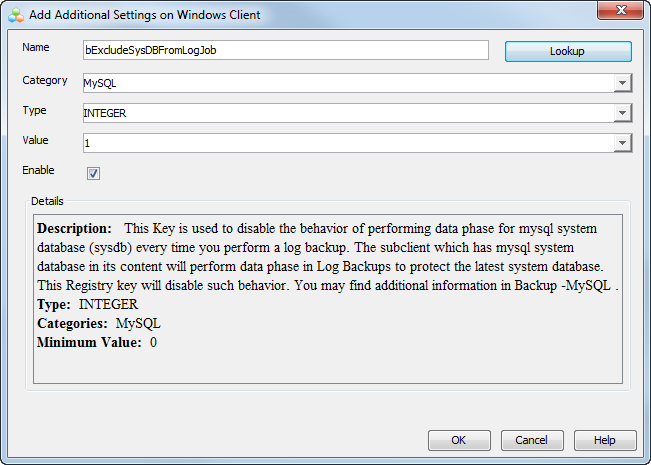Click the Enable label text
This screenshot has width=651, height=465.
point(38,171)
